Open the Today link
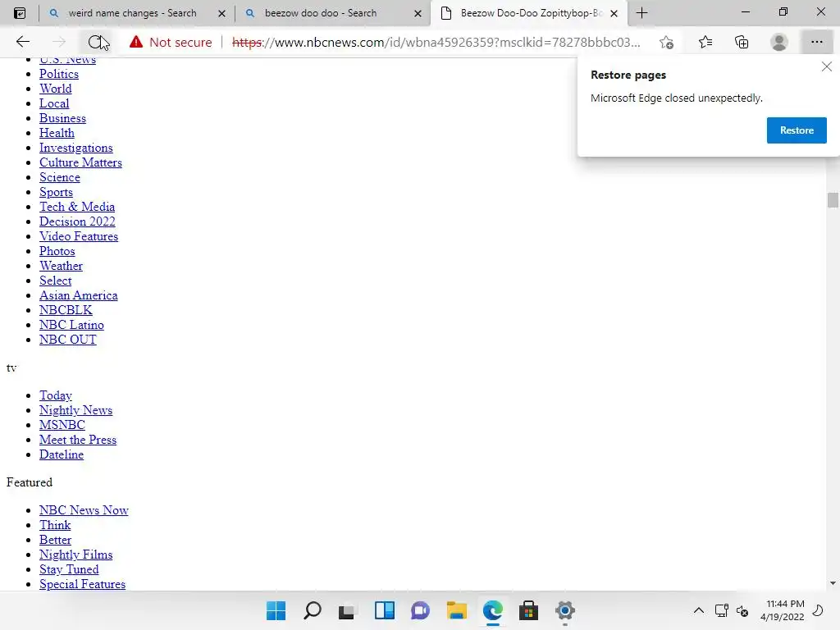 [55, 395]
